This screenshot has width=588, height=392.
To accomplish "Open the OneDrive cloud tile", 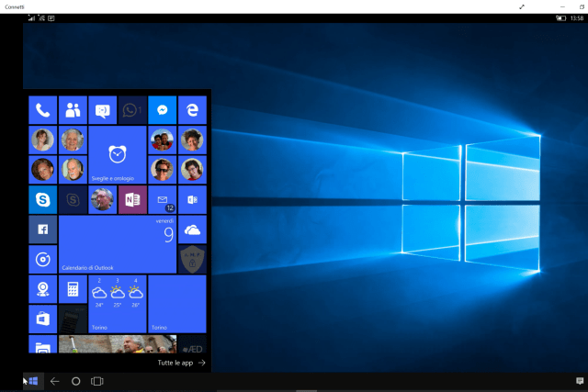I will [191, 230].
